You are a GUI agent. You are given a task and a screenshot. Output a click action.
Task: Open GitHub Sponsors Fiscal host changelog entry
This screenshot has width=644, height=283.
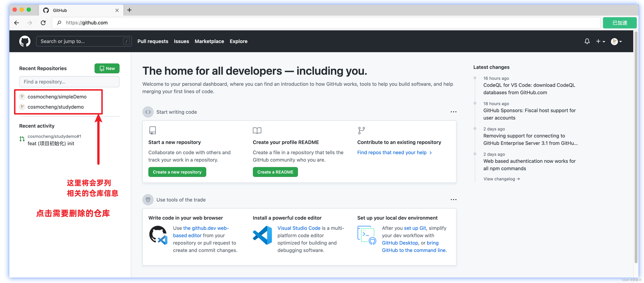click(529, 114)
